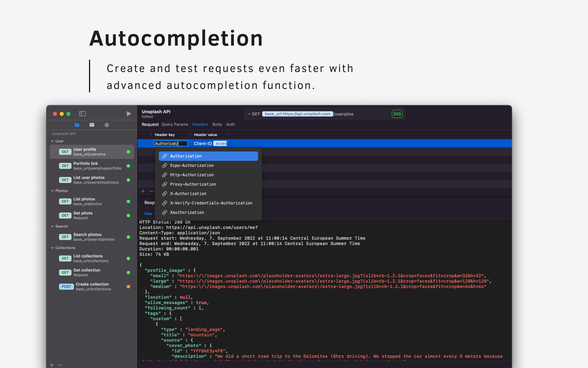Image resolution: width=588 pixels, height=368 pixels.
Task: Select List photos request
Action: (x=92, y=201)
